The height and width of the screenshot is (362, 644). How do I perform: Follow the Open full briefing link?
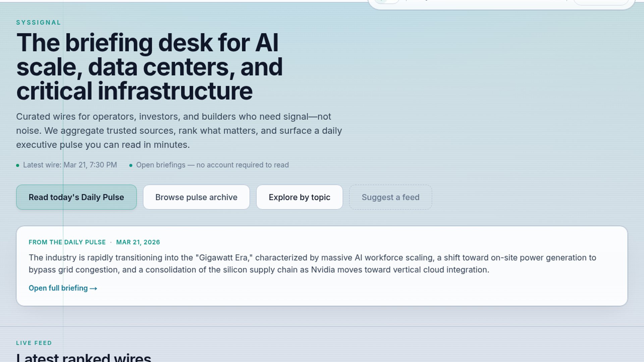click(x=58, y=288)
